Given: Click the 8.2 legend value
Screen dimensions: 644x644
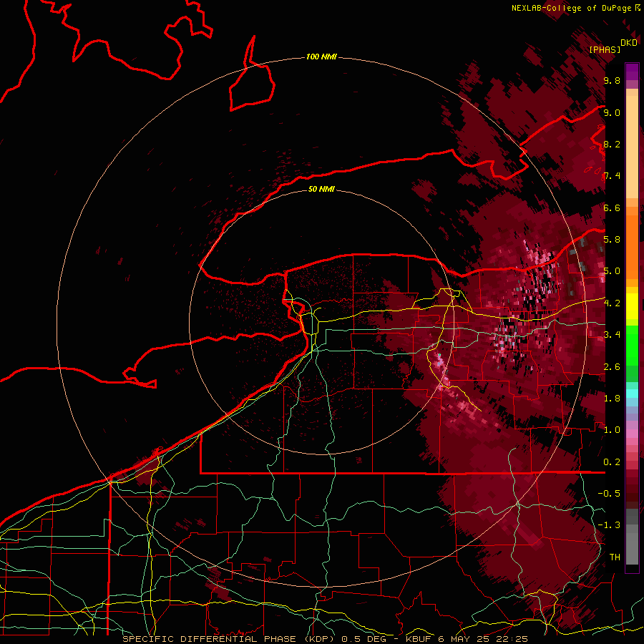Looking at the screenshot, I should click(x=612, y=144).
